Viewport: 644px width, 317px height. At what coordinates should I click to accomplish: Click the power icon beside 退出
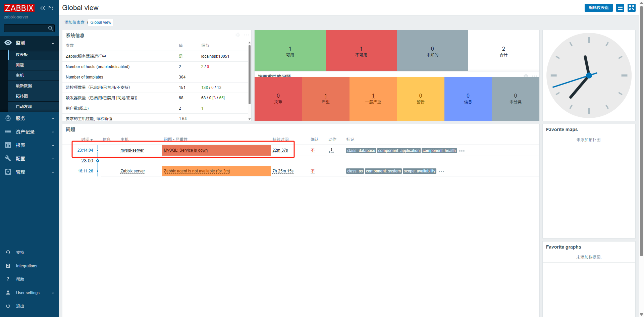(8, 306)
